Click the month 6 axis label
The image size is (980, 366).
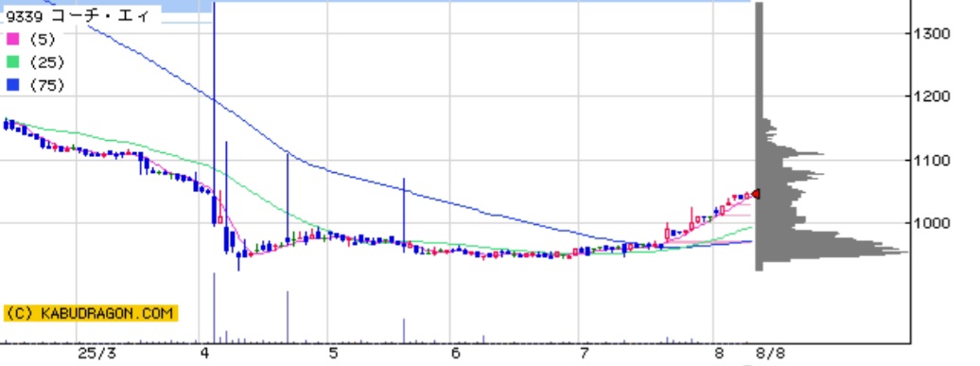[455, 354]
